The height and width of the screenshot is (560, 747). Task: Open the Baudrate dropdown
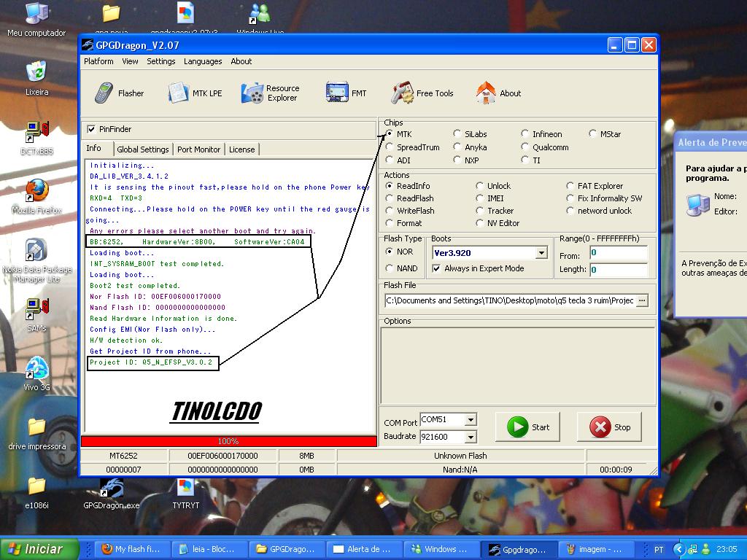(471, 437)
